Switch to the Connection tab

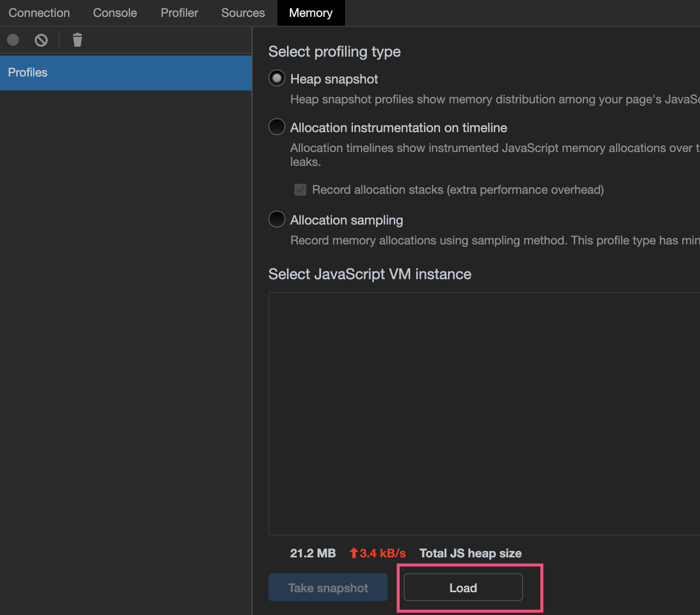coord(39,13)
